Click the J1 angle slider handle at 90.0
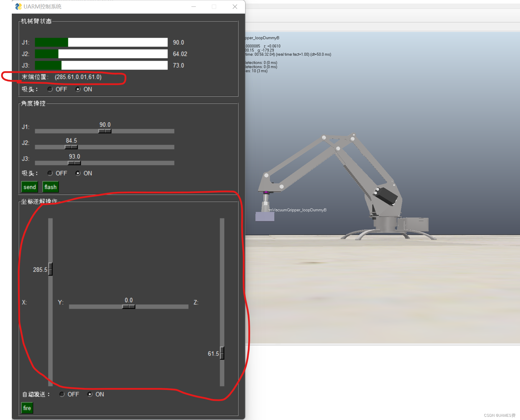Image resolution: width=520 pixels, height=420 pixels. coord(105,131)
